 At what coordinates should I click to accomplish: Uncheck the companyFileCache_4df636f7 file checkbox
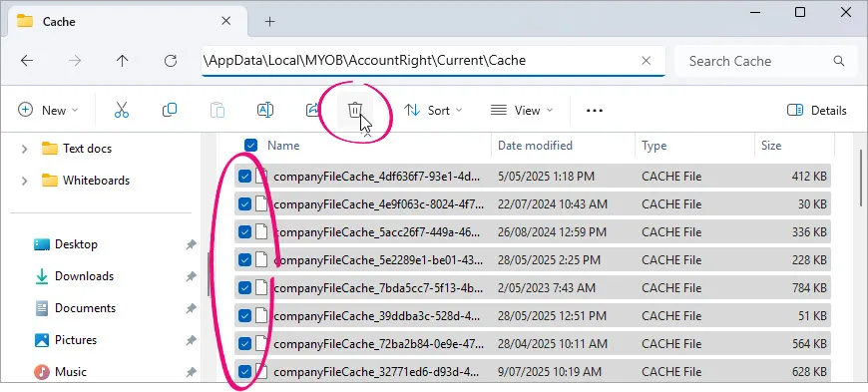(x=244, y=177)
